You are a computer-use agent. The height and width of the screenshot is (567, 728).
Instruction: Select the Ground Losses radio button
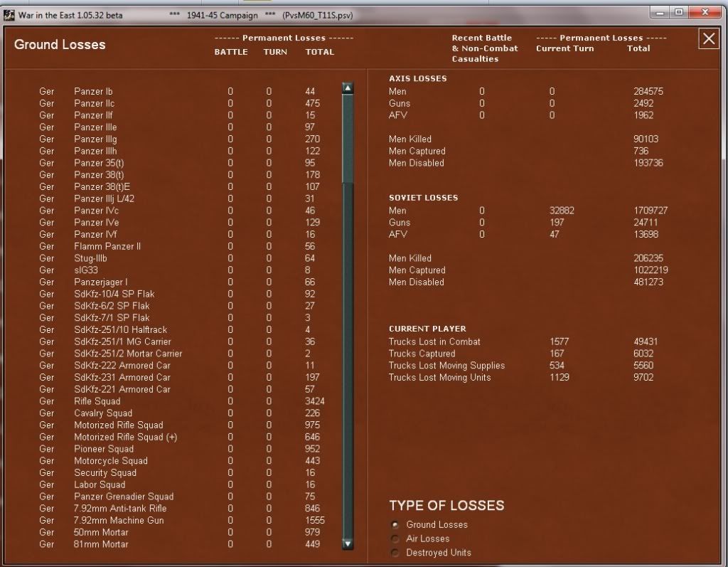click(395, 525)
